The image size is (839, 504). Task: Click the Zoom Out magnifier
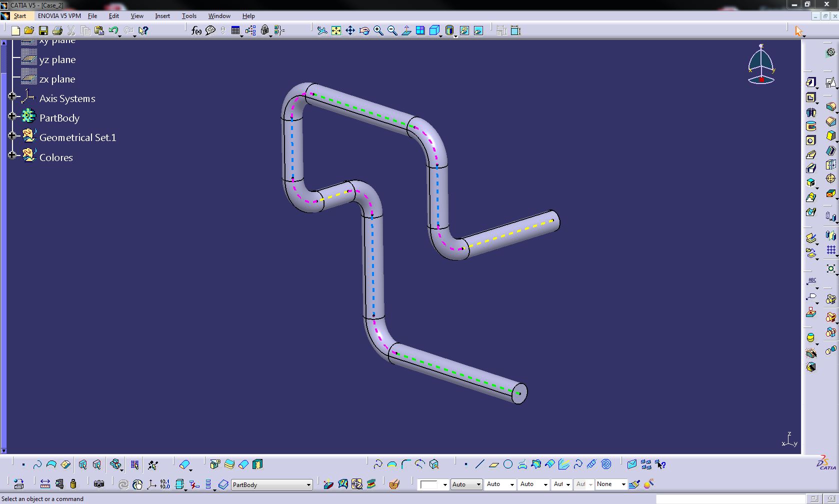coord(392,30)
